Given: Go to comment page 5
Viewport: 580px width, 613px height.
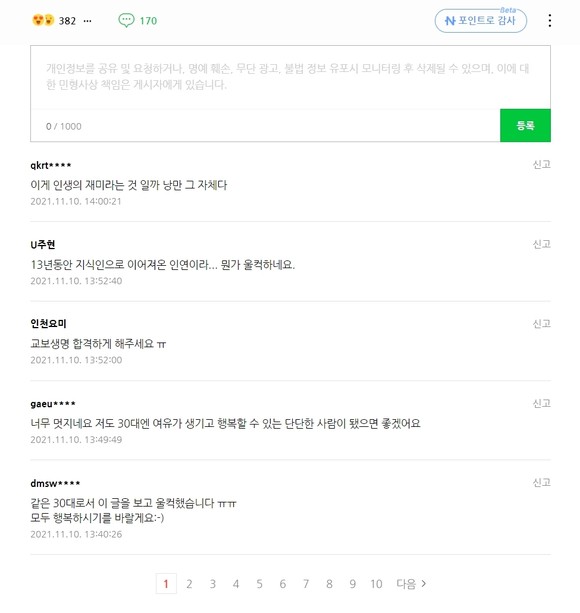Looking at the screenshot, I should coord(260,584).
